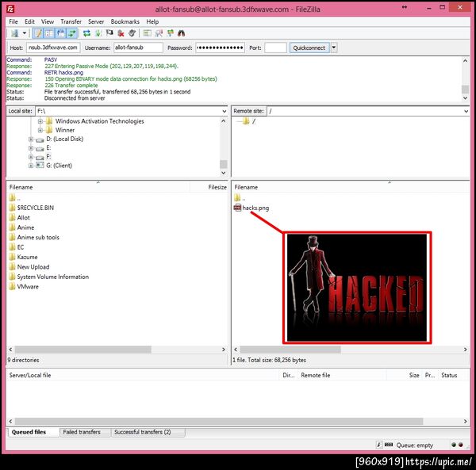Select the Kazume folder
Viewport: 476px width, 470px height.
[x=27, y=257]
